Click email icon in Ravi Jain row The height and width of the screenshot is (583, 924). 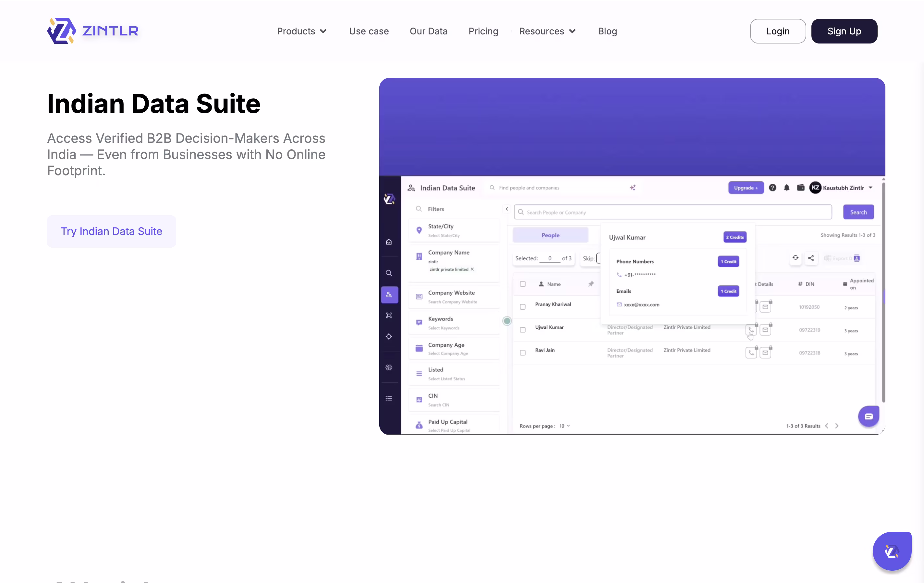click(766, 353)
